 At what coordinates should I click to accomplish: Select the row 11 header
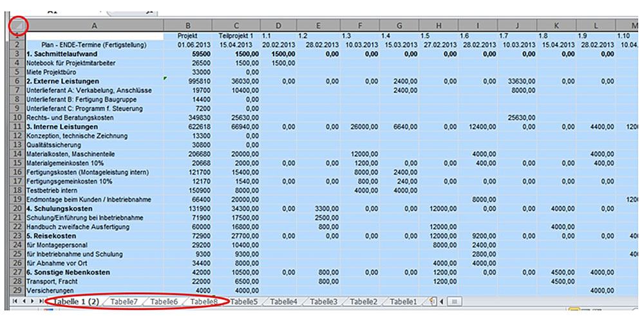point(17,127)
